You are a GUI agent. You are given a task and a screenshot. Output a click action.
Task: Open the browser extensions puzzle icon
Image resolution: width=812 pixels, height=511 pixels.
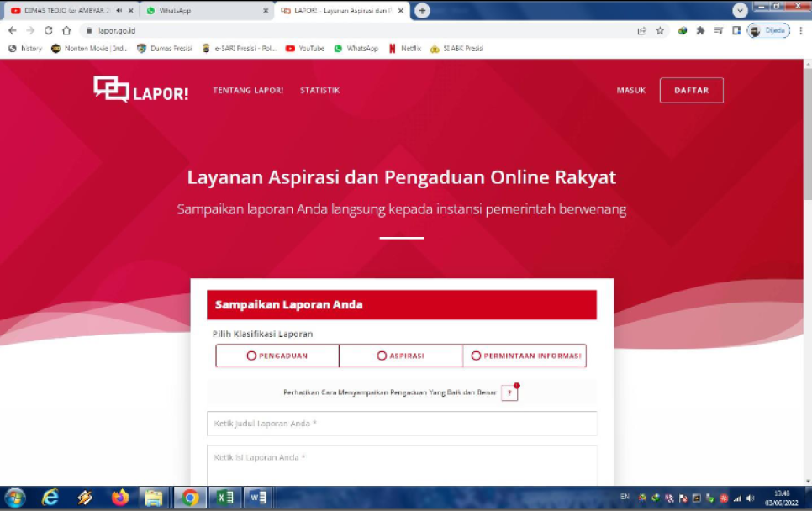coord(700,31)
